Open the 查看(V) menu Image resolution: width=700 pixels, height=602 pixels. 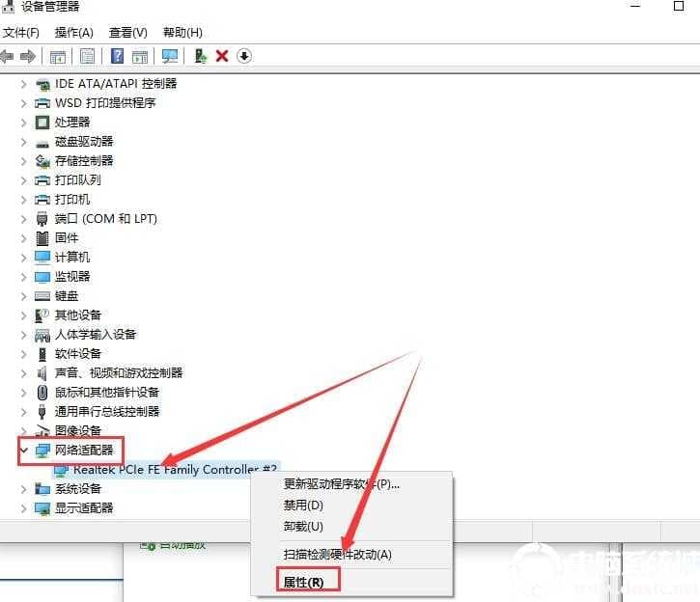click(x=128, y=33)
